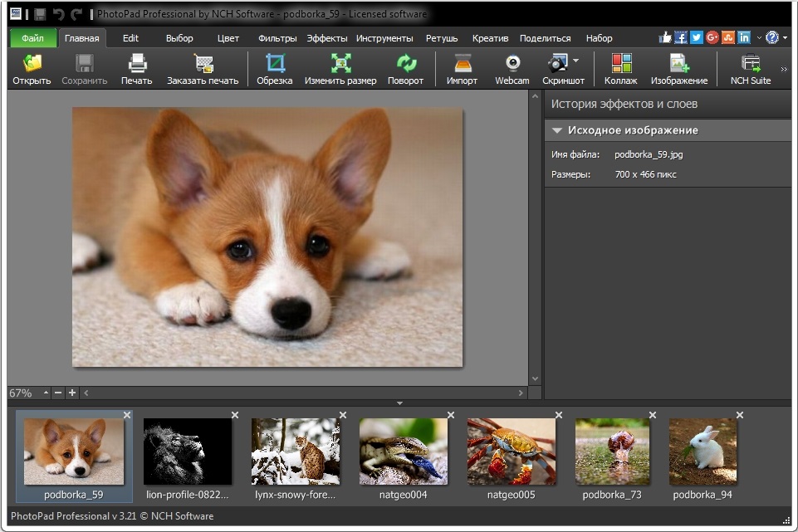
Task: Expand the toolbar overflow chevron
Action: click(x=784, y=70)
